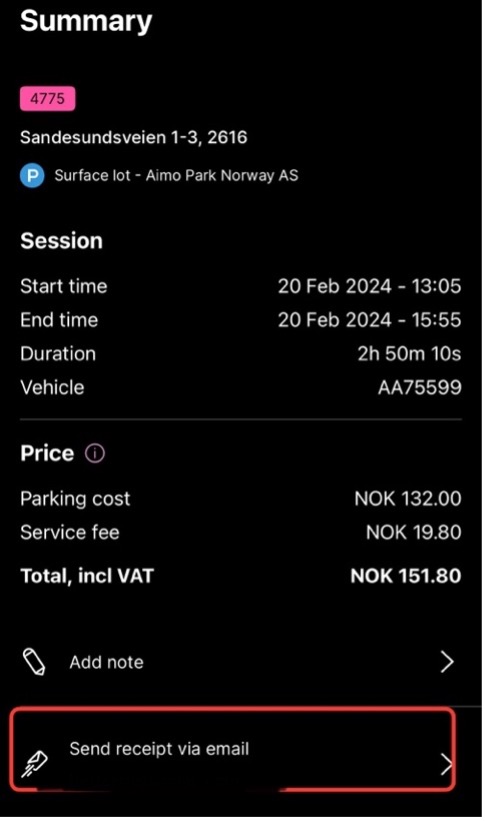This screenshot has height=821, width=485.
Task: Select the Add note menu row
Action: pyautogui.click(x=241, y=662)
